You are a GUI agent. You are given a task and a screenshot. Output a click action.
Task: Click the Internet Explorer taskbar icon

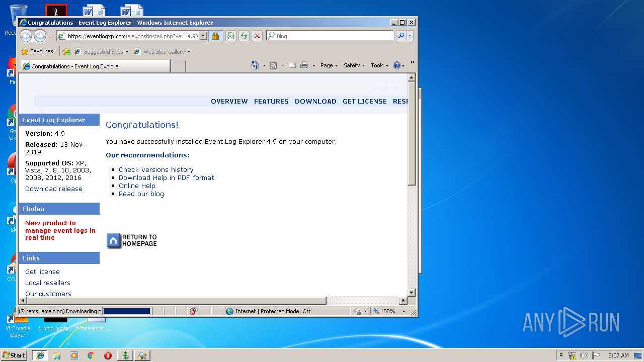tap(40, 355)
